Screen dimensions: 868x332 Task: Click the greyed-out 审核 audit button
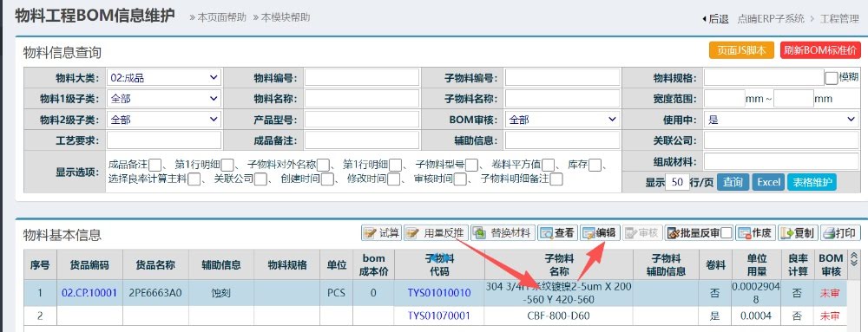642,233
